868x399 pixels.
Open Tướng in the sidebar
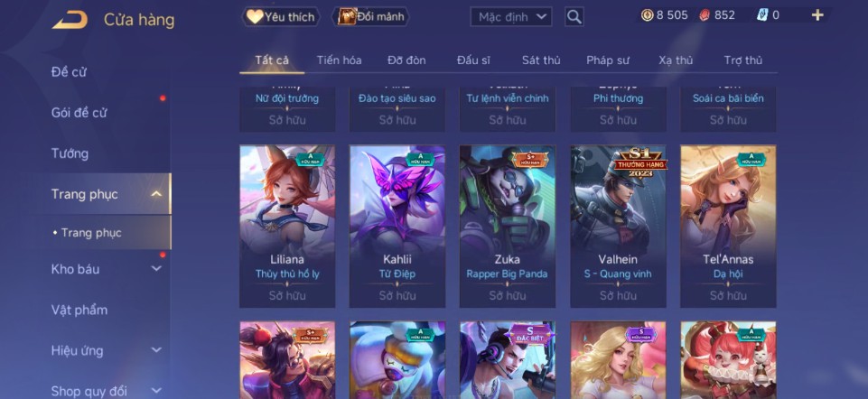click(70, 153)
